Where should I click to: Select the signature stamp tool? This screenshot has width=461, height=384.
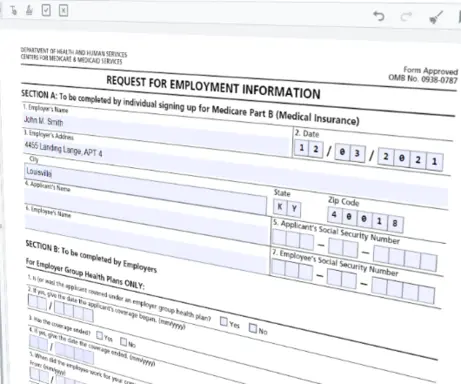coord(29,11)
